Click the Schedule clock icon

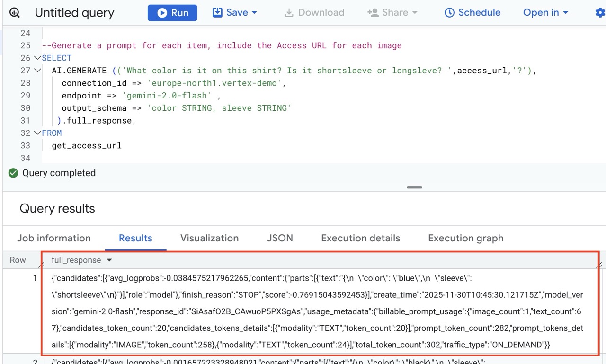[x=449, y=13]
